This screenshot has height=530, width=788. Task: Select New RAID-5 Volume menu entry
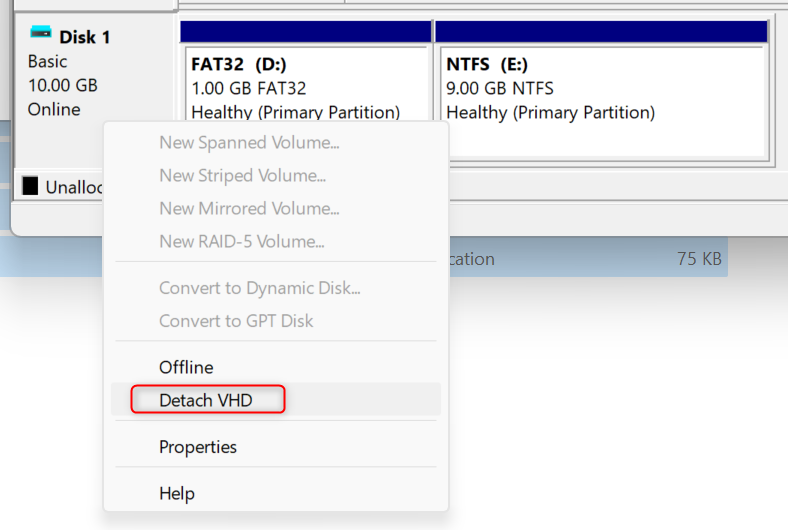[241, 242]
